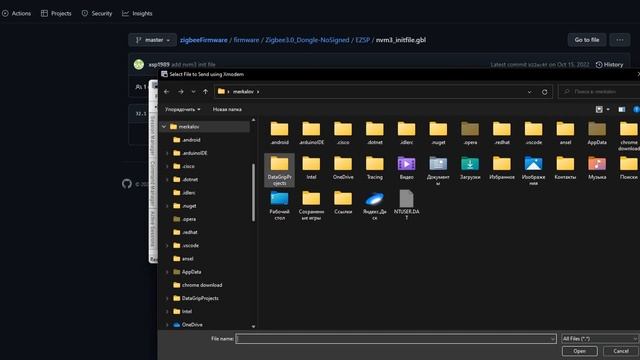The image size is (640, 360).
Task: Click the File name input box
Action: [396, 339]
